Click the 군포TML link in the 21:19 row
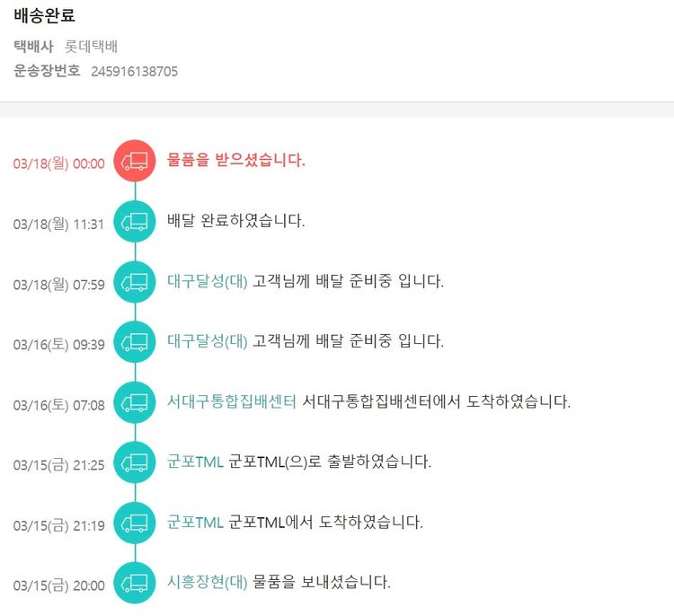The image size is (674, 616). [195, 523]
